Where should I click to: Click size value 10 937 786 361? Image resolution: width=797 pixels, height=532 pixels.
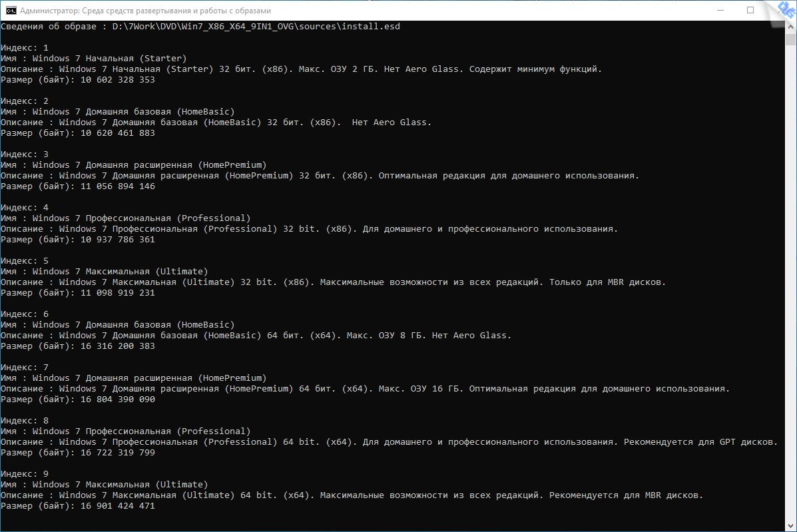(x=117, y=240)
